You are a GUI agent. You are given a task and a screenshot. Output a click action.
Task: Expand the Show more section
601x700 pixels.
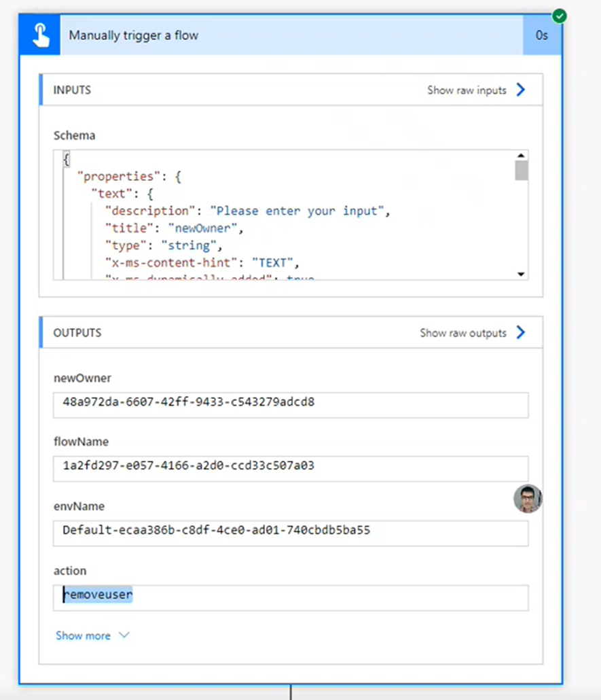(83, 635)
